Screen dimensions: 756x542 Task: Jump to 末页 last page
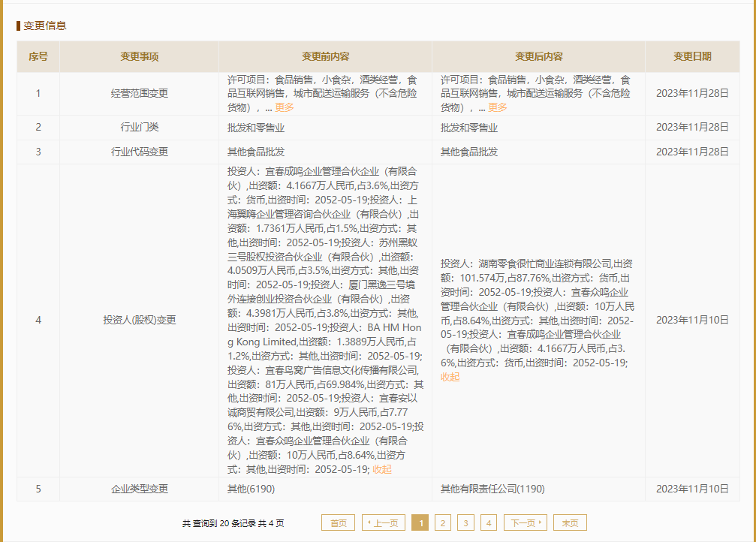[570, 522]
